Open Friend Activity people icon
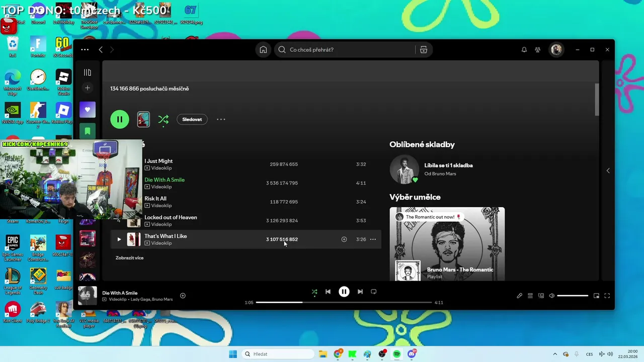The height and width of the screenshot is (362, 644). [538, 50]
